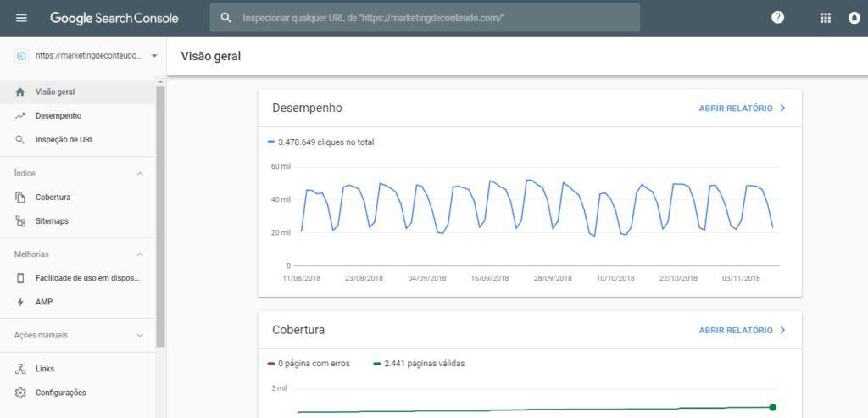
Task: Click the URL inspection search field
Action: (x=425, y=18)
